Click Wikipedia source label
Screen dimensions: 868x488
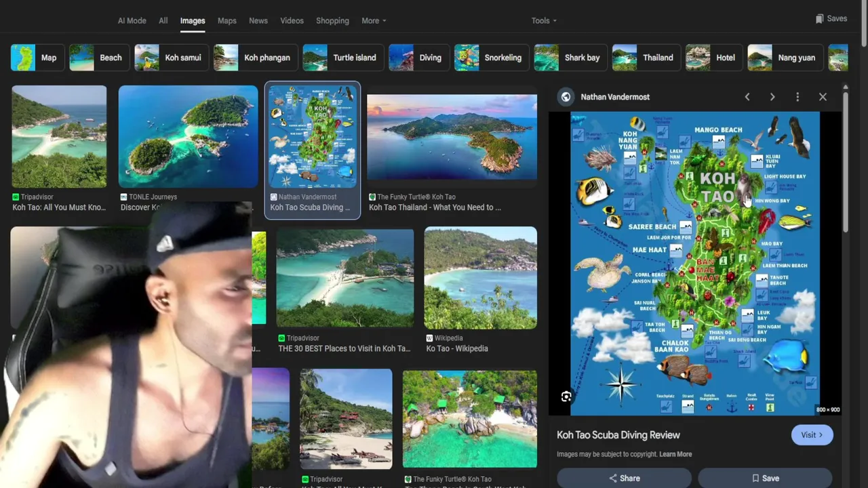point(448,338)
